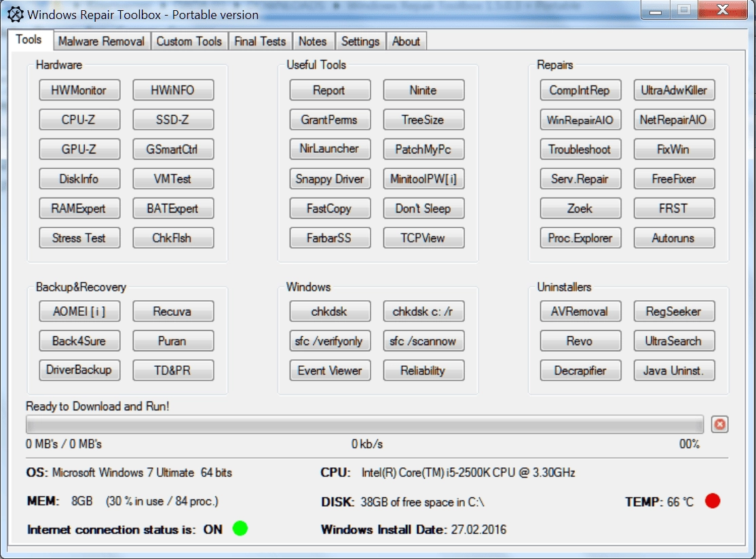This screenshot has height=559, width=756.
Task: Run HWiNFO tool
Action: coord(173,90)
